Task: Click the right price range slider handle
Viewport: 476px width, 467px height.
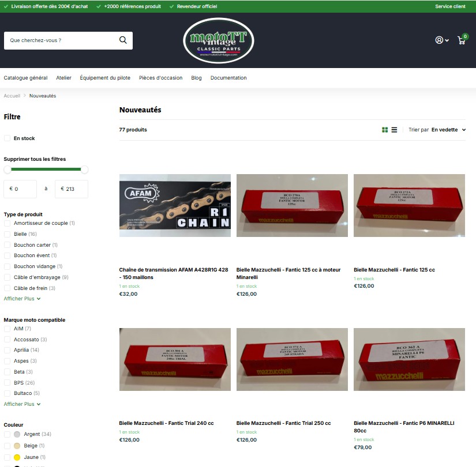Action: pos(85,170)
